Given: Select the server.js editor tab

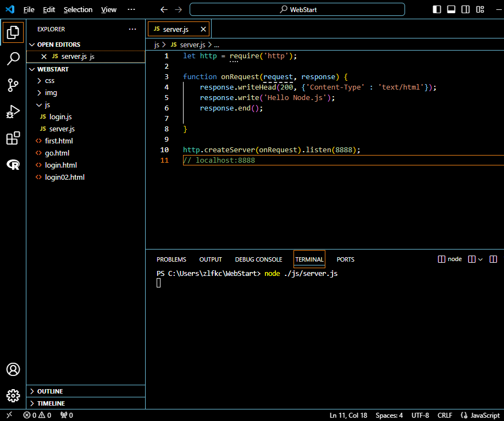Looking at the screenshot, I should coord(176,29).
